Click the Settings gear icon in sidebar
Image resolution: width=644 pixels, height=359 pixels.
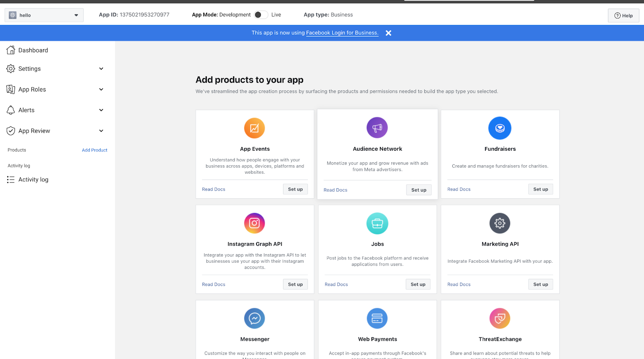point(11,68)
